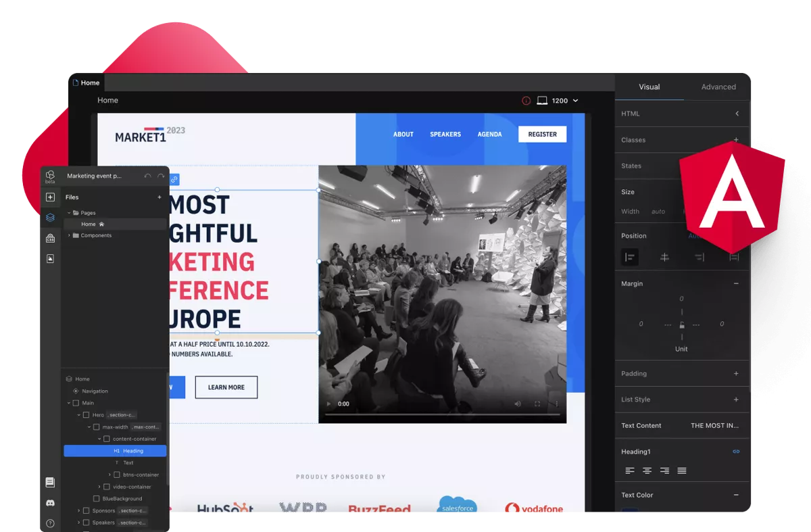Click the help question mark icon

coord(50,523)
